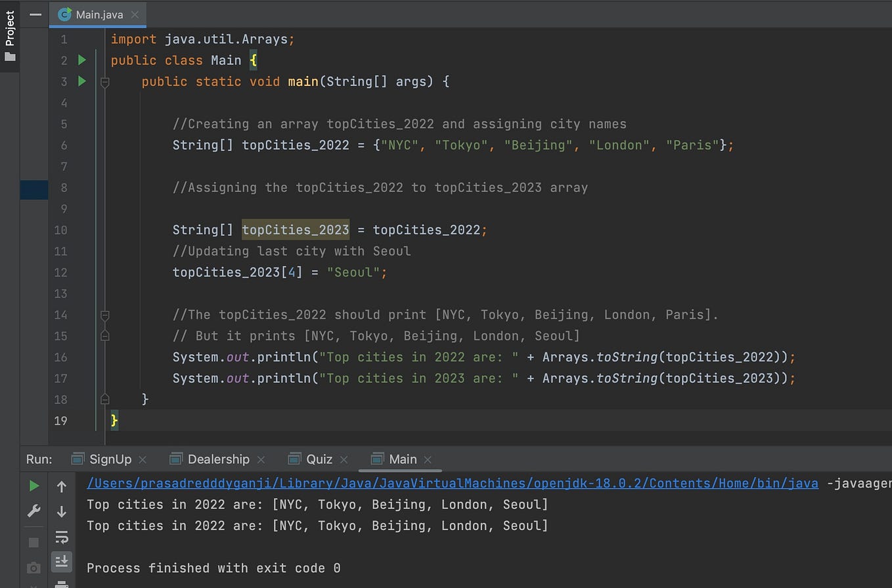This screenshot has width=892, height=588.
Task: Enable scroll to end in the console
Action: click(x=62, y=562)
